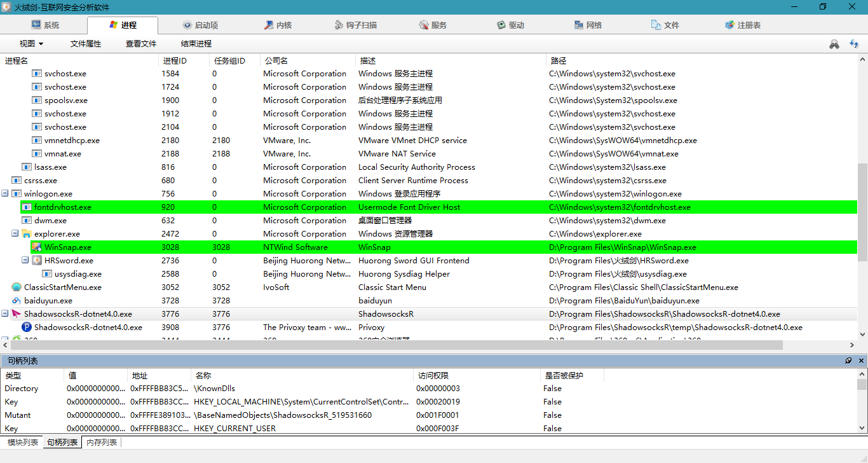Click the WinSnap application icon in its process row
The width and height of the screenshot is (868, 463).
[37, 247]
